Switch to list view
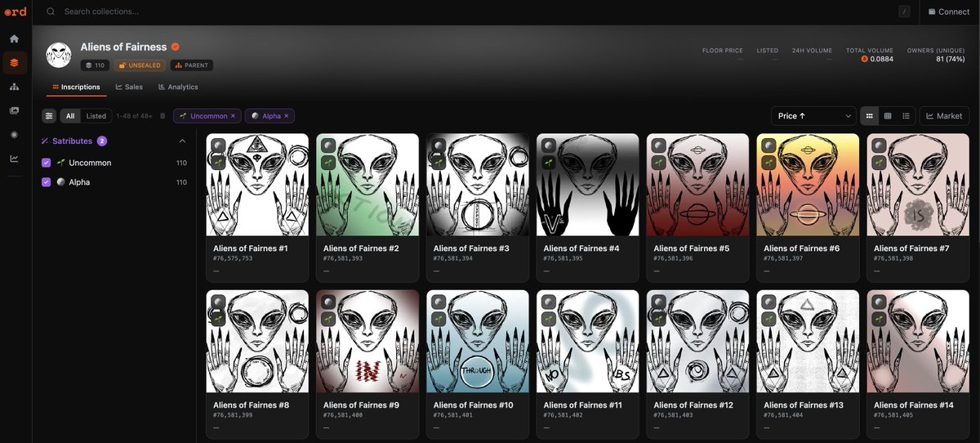Screen dimensions: 980x443 click(906, 116)
